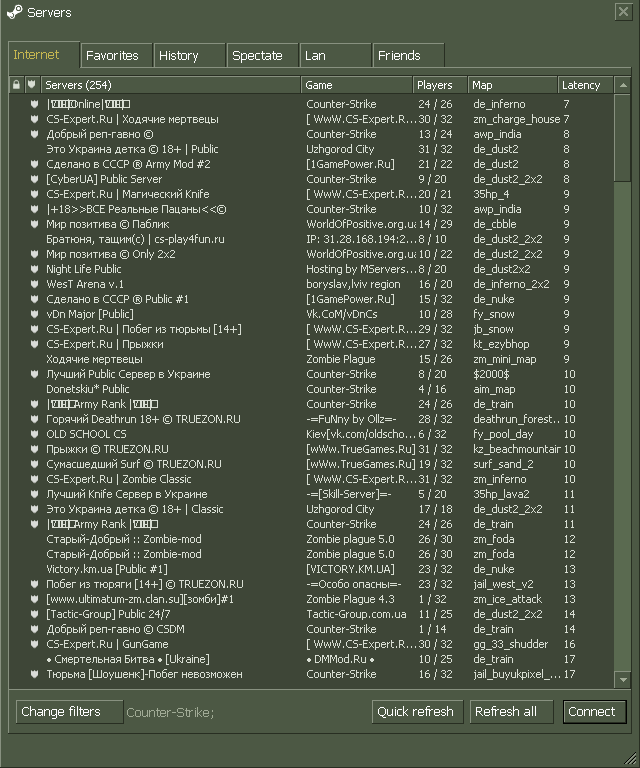The height and width of the screenshot is (768, 640).
Task: Click shield icon next to WesT Arena v.1
Action: 34,284
